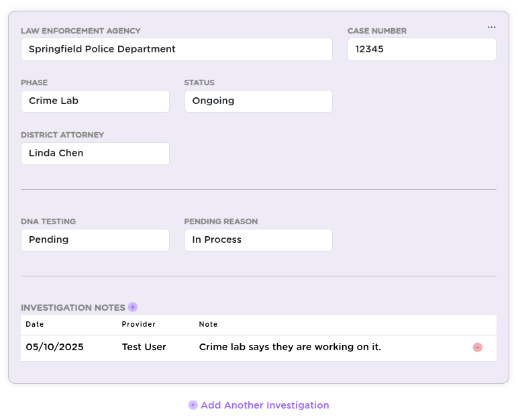The image size is (518, 420).
Task: Remove the 05/10/2025 investigation note
Action: pos(477,348)
